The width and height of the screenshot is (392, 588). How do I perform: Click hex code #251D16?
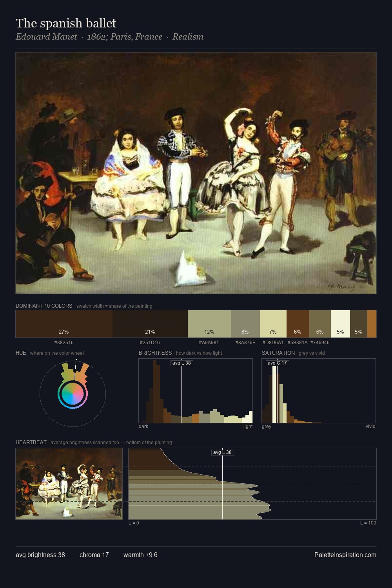click(150, 343)
